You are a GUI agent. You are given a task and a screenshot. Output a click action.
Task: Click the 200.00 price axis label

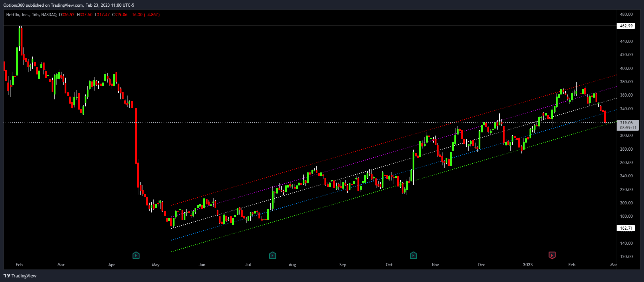626,203
